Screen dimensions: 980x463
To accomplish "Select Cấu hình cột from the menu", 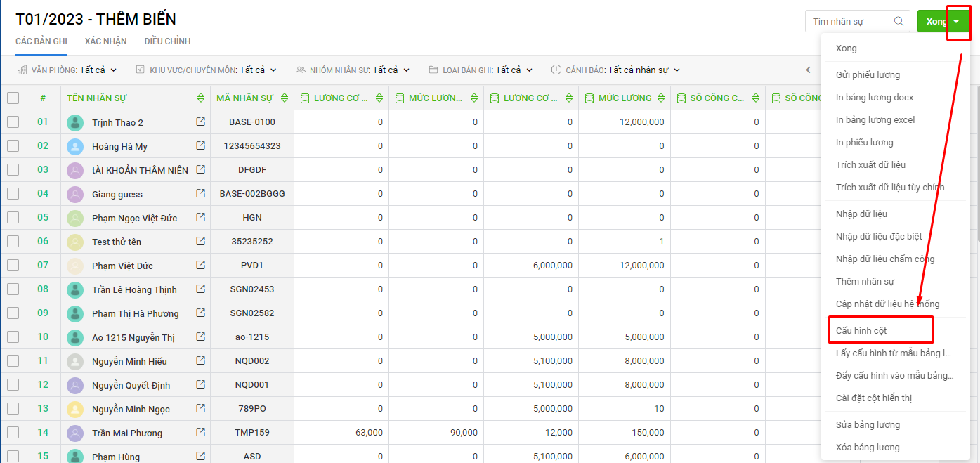I will click(861, 329).
